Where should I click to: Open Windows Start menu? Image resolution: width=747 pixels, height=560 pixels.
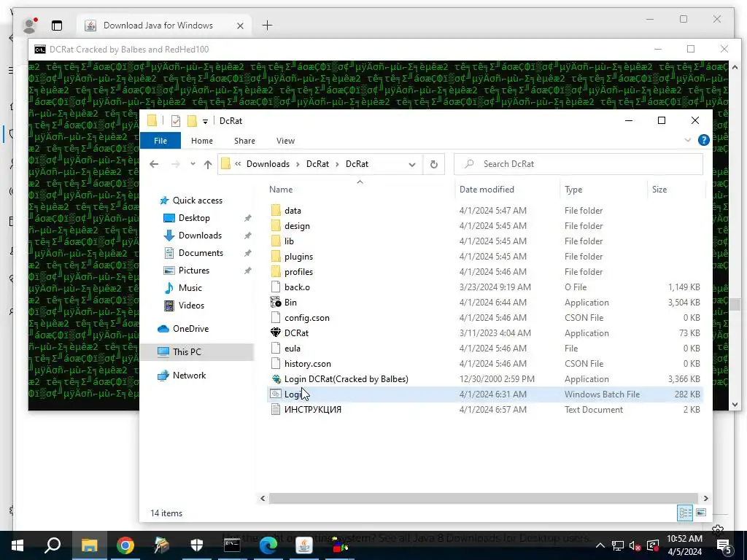(x=18, y=545)
